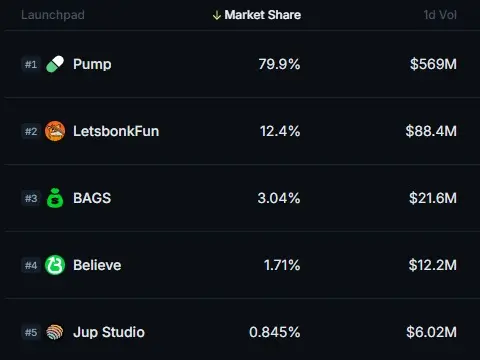Click the green BAGS money bag icon
This screenshot has width=480, height=360.
(x=55, y=198)
